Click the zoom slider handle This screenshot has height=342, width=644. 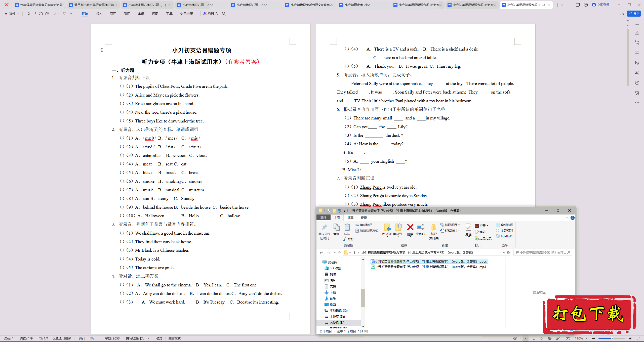612,338
